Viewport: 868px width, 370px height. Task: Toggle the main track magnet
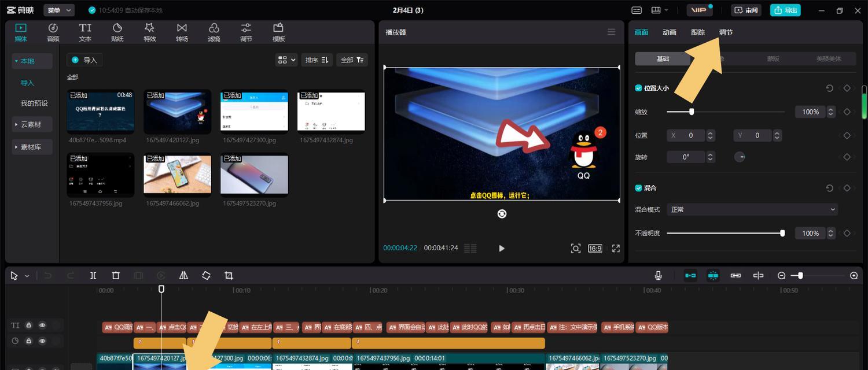(x=690, y=276)
